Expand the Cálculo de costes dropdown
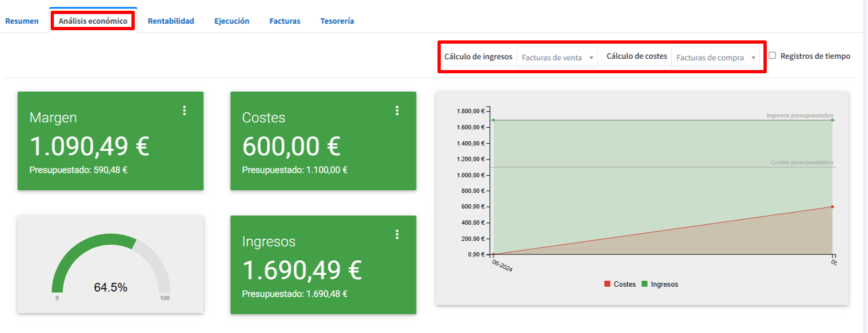This screenshot has width=868, height=333. pyautogui.click(x=715, y=57)
